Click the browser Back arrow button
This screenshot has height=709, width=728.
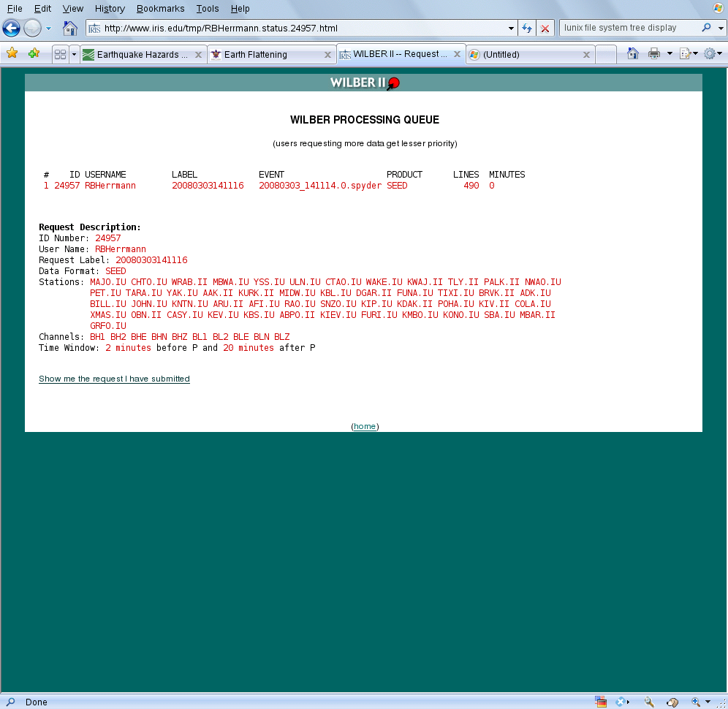(x=11, y=29)
